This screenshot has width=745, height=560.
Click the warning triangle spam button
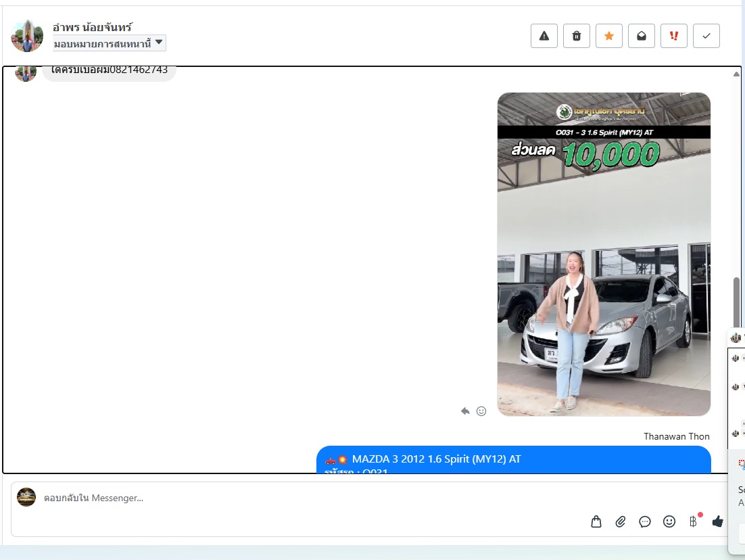point(544,36)
